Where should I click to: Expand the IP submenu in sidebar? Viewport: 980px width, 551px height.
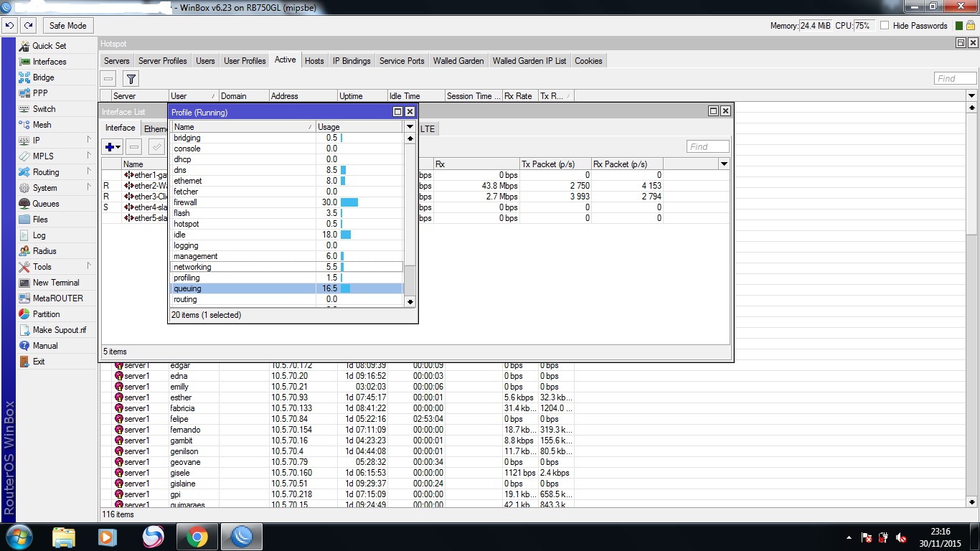(x=36, y=141)
